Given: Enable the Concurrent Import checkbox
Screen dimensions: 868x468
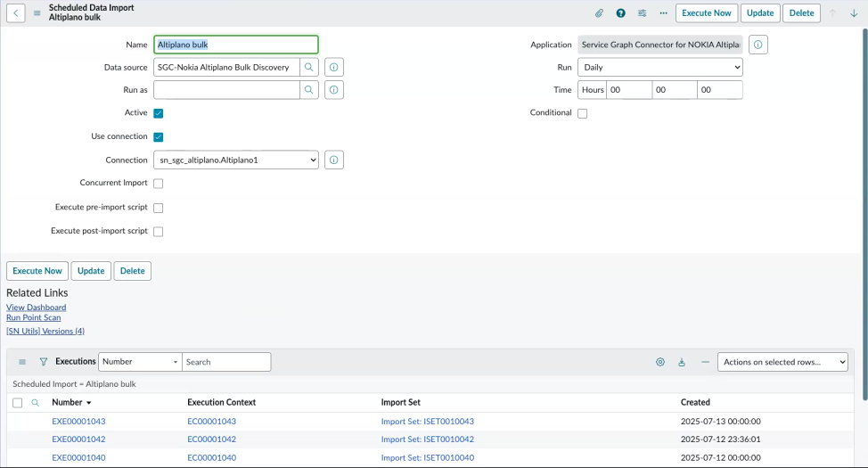Looking at the screenshot, I should coord(159,184).
